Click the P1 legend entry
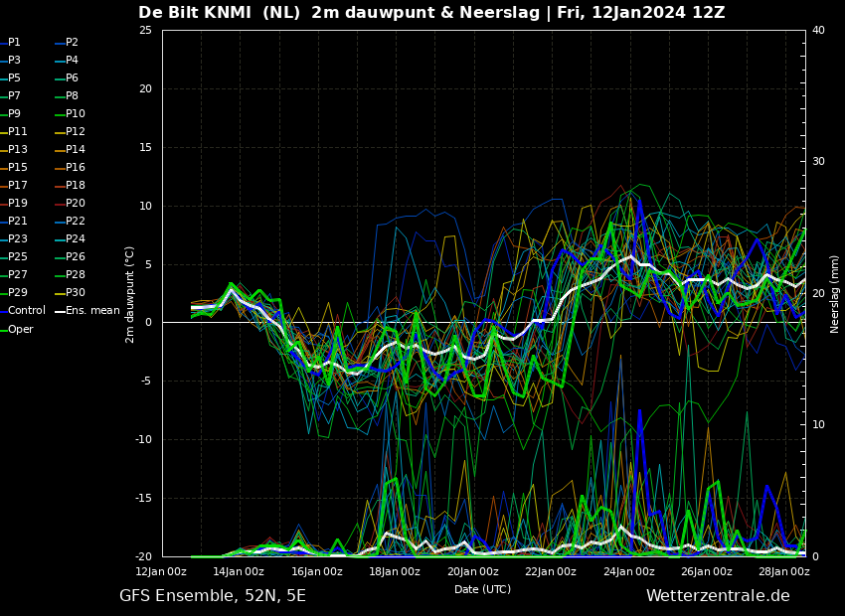845x616 pixels. click(10, 42)
